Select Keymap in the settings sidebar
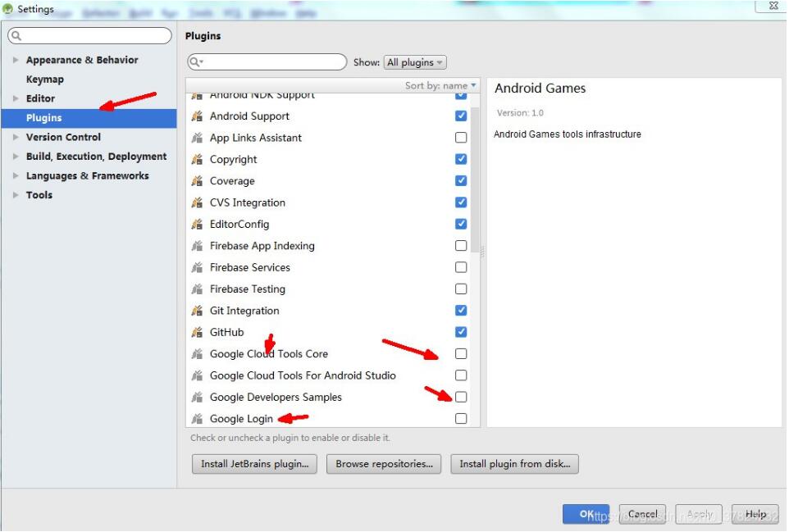The height and width of the screenshot is (532, 789). point(45,79)
